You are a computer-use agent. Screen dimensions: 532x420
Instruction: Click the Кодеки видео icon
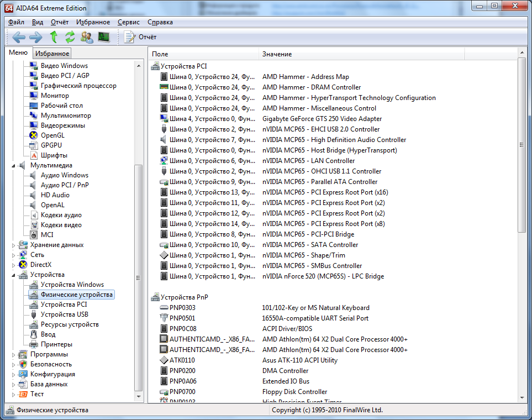(x=34, y=225)
